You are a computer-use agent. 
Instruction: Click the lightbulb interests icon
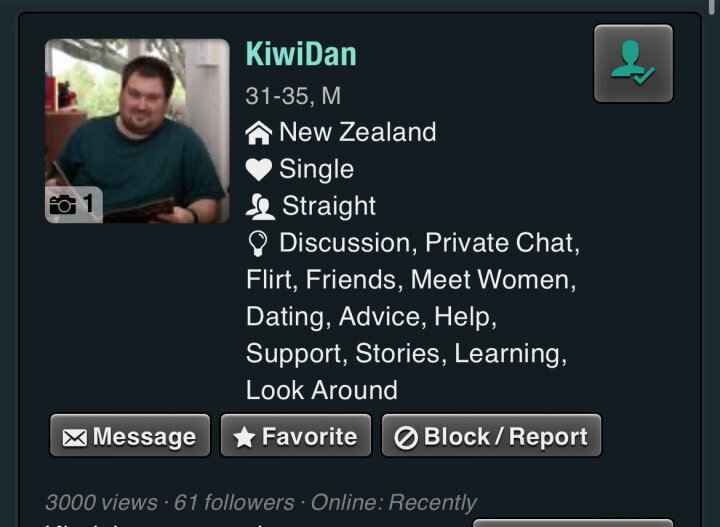(x=258, y=243)
